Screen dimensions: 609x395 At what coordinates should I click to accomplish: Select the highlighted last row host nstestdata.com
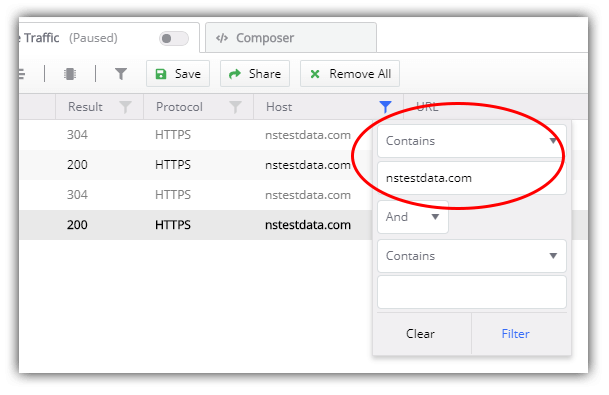tap(308, 225)
